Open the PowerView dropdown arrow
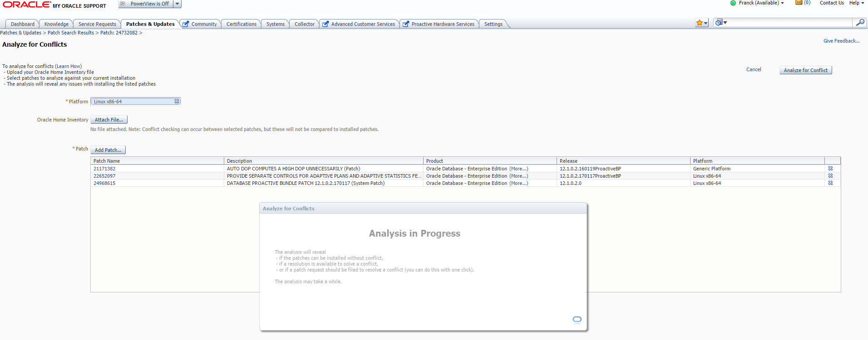 (178, 4)
